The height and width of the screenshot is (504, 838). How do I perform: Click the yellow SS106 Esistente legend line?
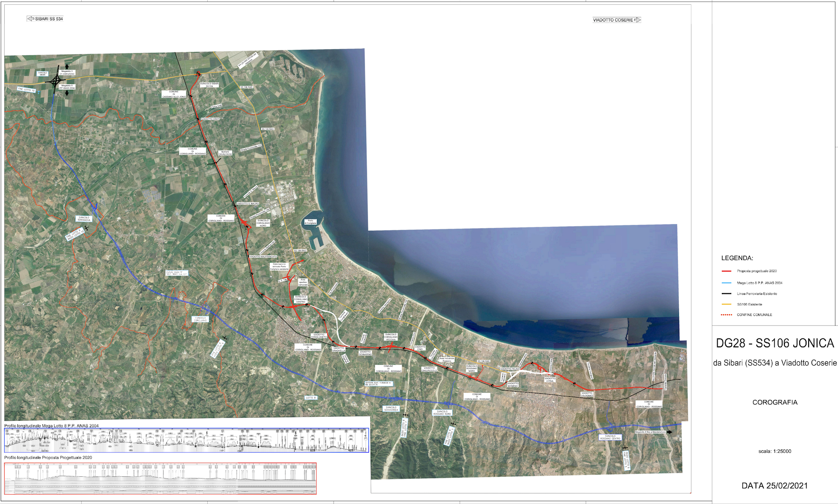[x=726, y=304]
